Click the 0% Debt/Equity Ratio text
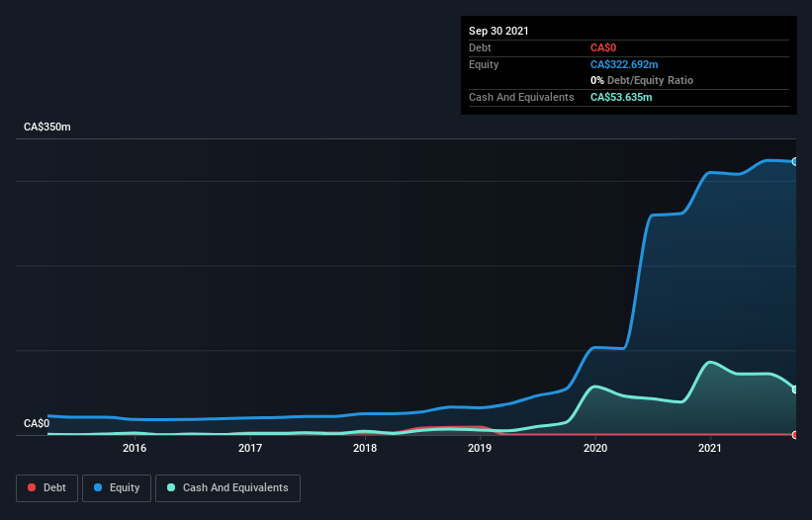This screenshot has width=812, height=520. coord(642,80)
